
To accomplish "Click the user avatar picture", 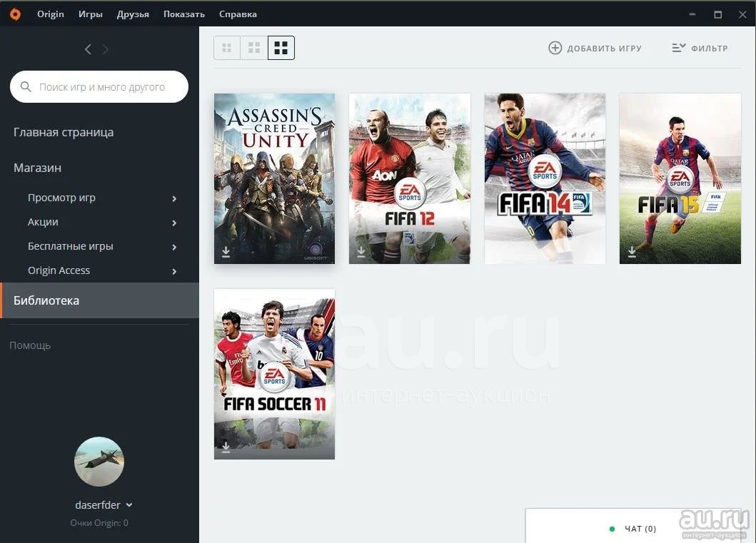I will (x=99, y=462).
